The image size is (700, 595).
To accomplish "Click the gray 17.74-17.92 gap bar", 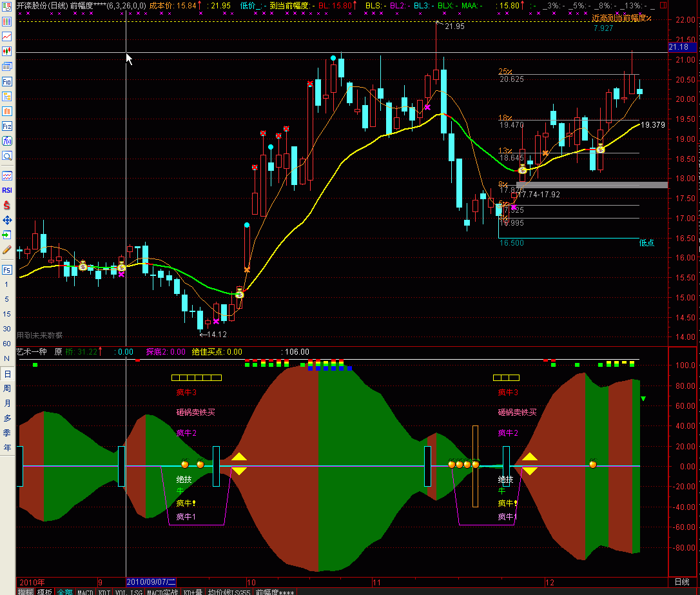I will click(592, 185).
